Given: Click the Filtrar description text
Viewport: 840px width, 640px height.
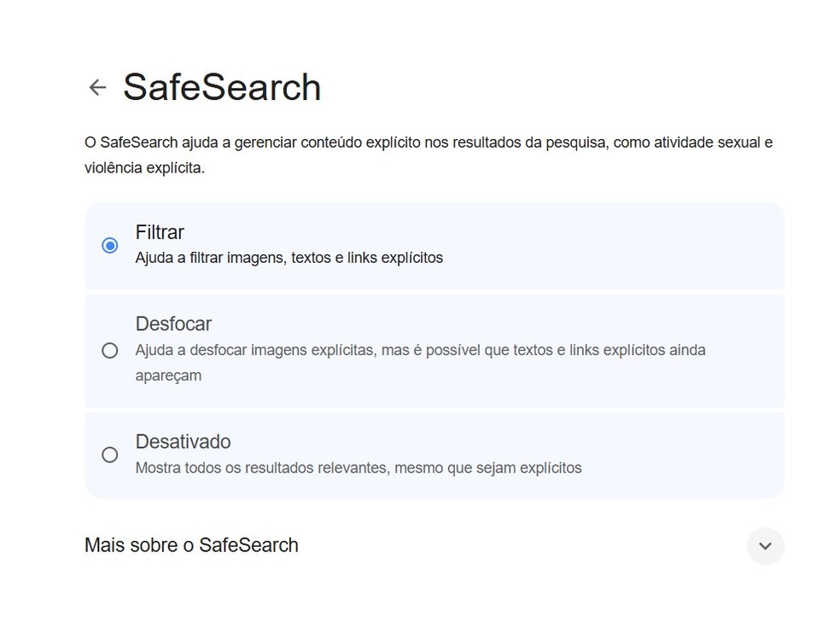Looking at the screenshot, I should click(289, 258).
